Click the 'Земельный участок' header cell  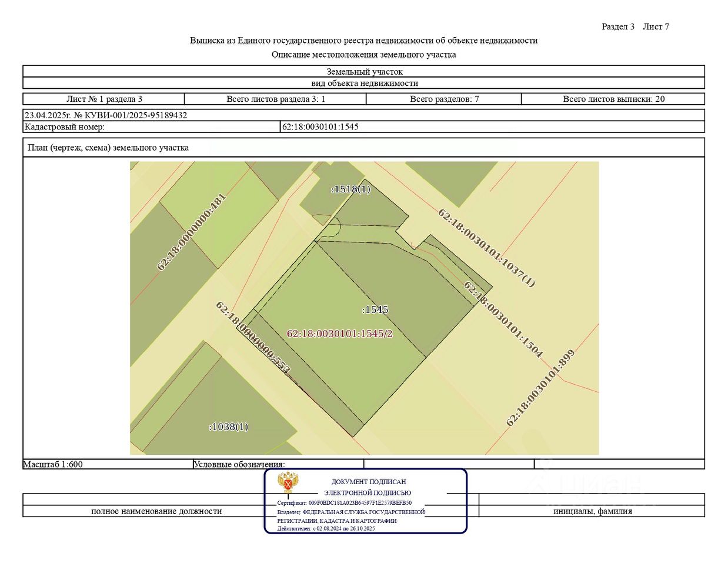[x=363, y=71]
